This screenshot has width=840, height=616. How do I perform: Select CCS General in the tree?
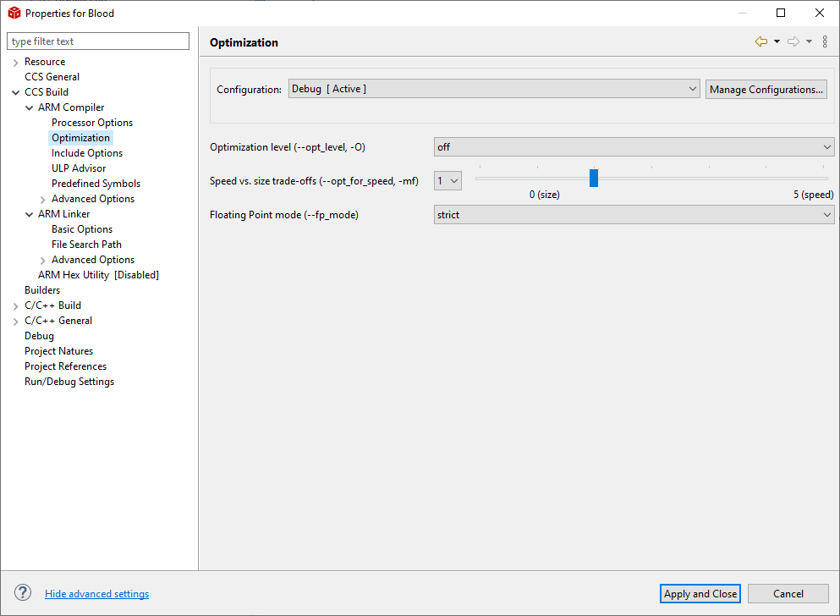[52, 77]
